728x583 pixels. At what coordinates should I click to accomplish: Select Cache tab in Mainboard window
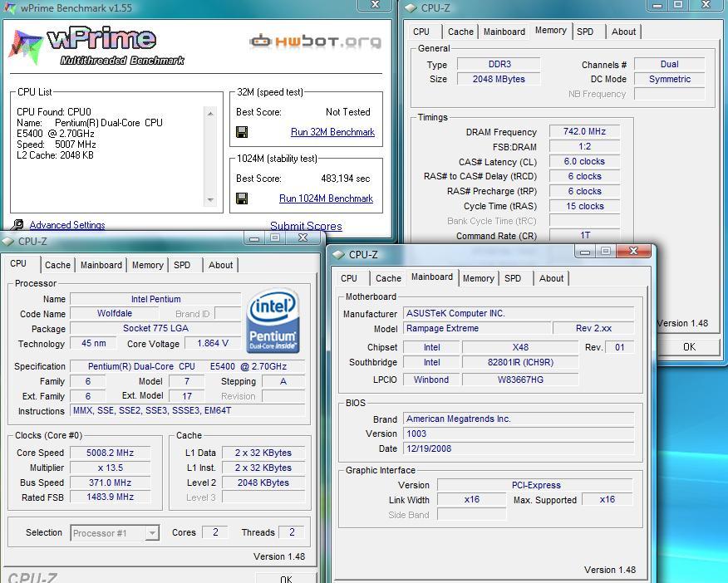[x=388, y=278]
